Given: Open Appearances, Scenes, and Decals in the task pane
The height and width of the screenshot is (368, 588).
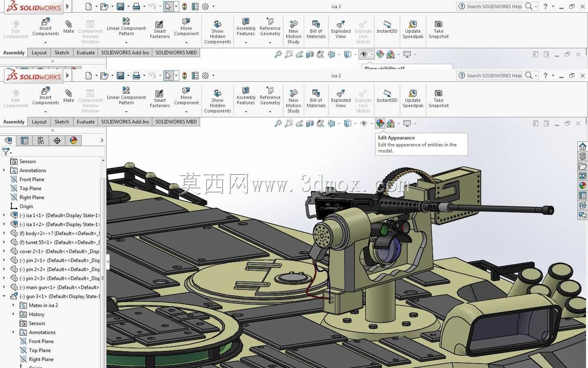Looking at the screenshot, I should click(x=583, y=186).
